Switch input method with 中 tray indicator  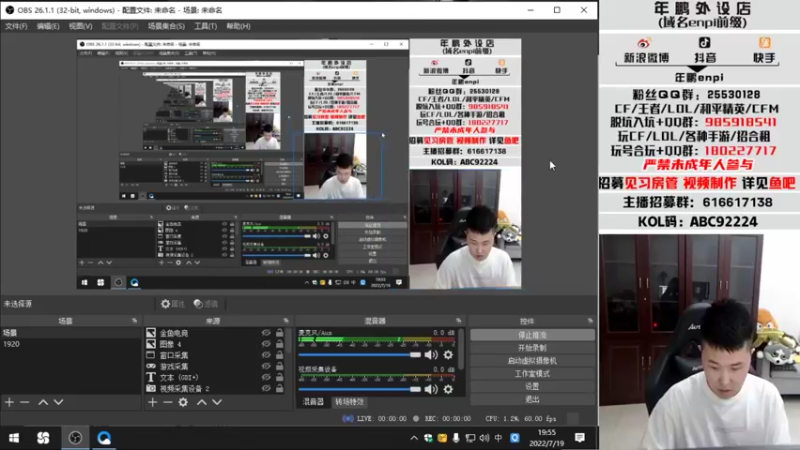click(x=498, y=438)
